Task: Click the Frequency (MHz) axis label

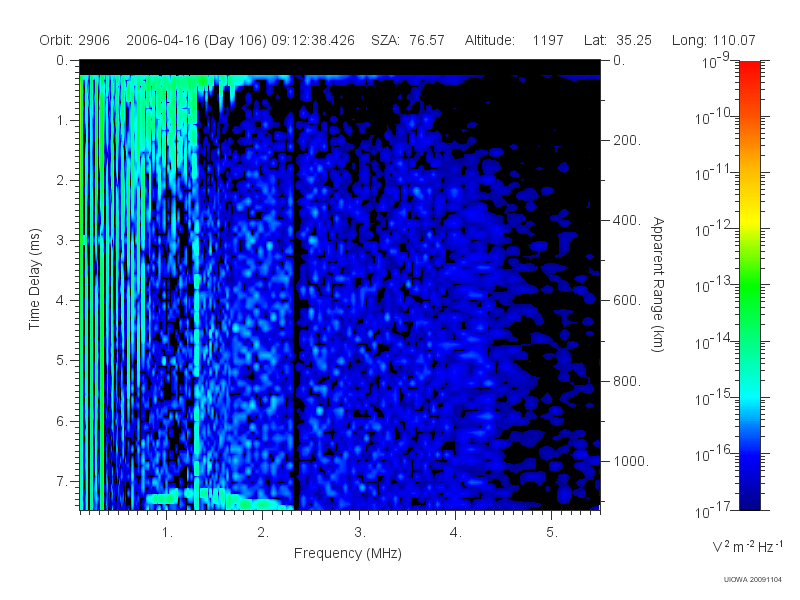Action: coord(347,553)
